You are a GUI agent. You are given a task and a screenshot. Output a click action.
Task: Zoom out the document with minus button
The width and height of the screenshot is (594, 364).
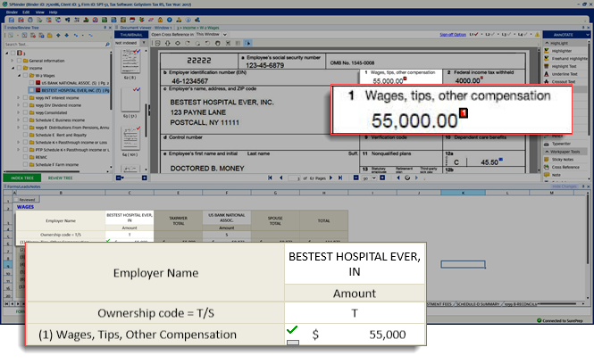(x=356, y=178)
